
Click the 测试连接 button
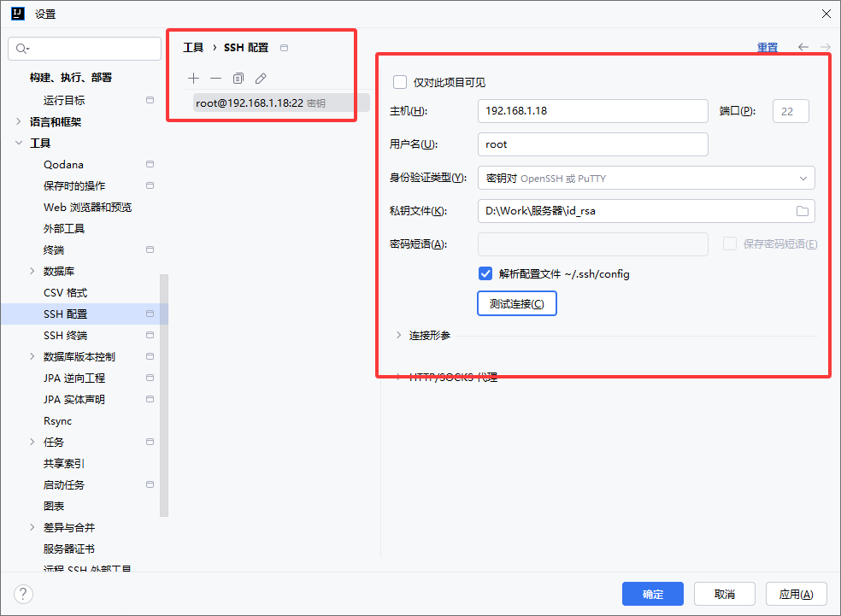pyautogui.click(x=516, y=304)
